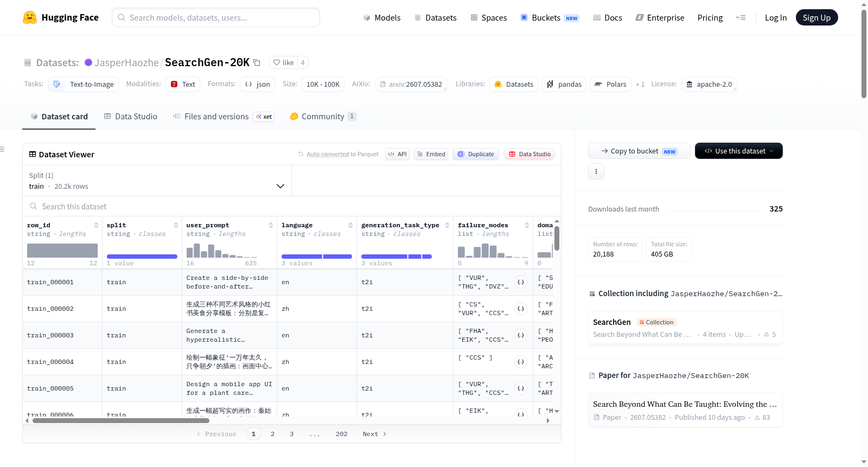Filter by the pandas library tag
This screenshot has width=868, height=467.
click(564, 84)
